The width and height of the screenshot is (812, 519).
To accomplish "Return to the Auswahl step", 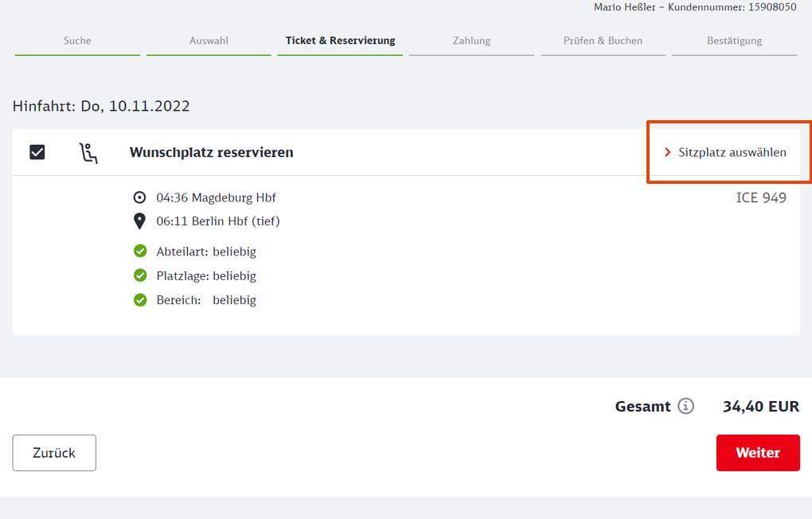I will [x=209, y=41].
